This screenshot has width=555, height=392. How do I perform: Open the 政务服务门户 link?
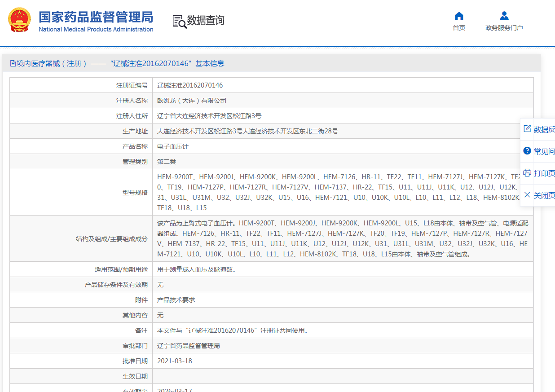pyautogui.click(x=504, y=28)
